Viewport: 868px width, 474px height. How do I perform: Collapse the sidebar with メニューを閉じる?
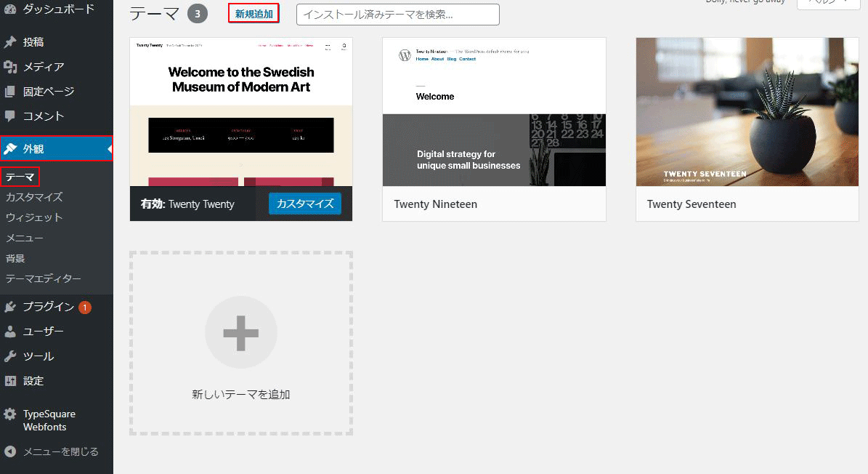pyautogui.click(x=51, y=451)
